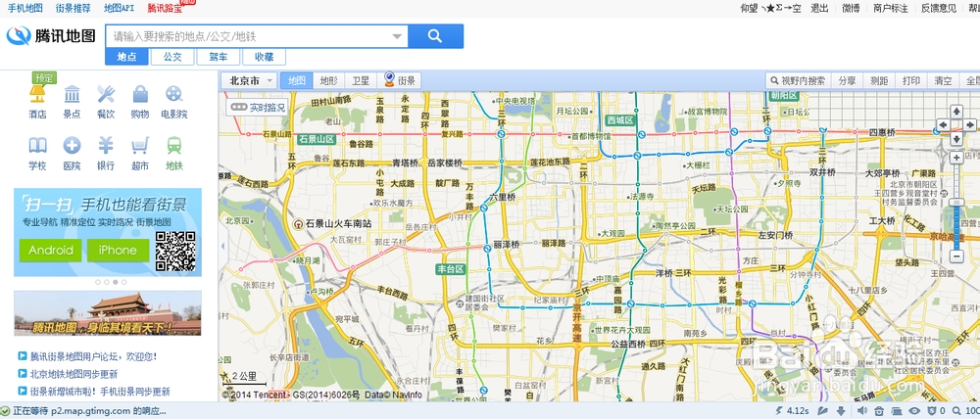Image resolution: width=980 pixels, height=419 pixels.
Task: Zoom out with the minus button
Action: (956, 256)
